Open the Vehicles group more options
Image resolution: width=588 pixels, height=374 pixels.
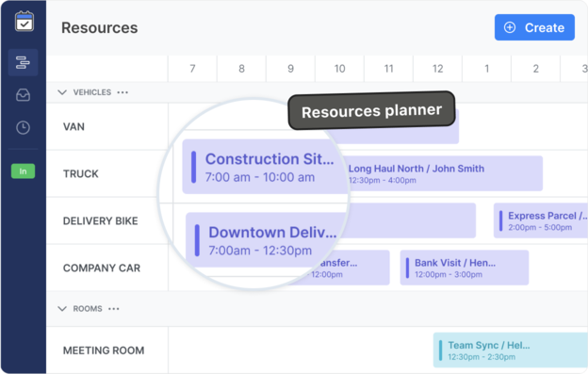coord(122,92)
